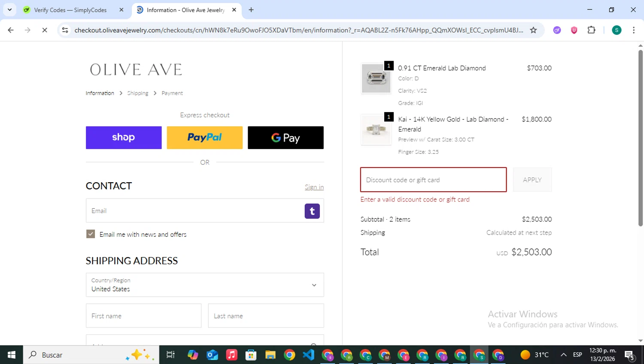Close the Information - Olive Ave Jewelry tab

pos(234,10)
